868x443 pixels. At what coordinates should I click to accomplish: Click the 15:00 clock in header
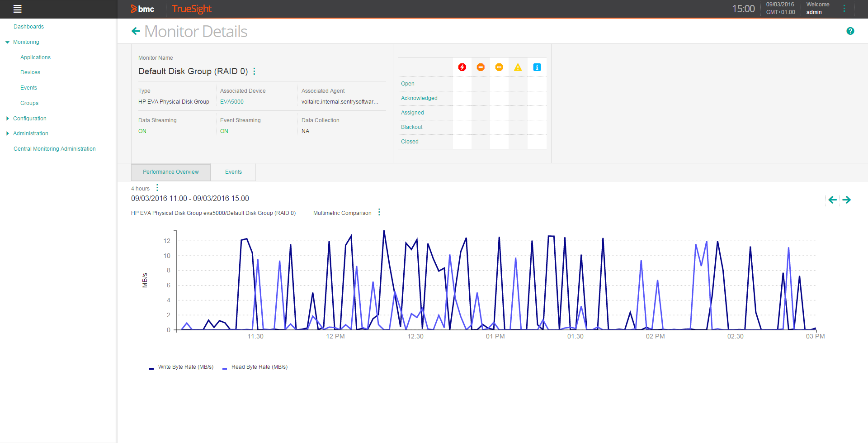pyautogui.click(x=744, y=9)
